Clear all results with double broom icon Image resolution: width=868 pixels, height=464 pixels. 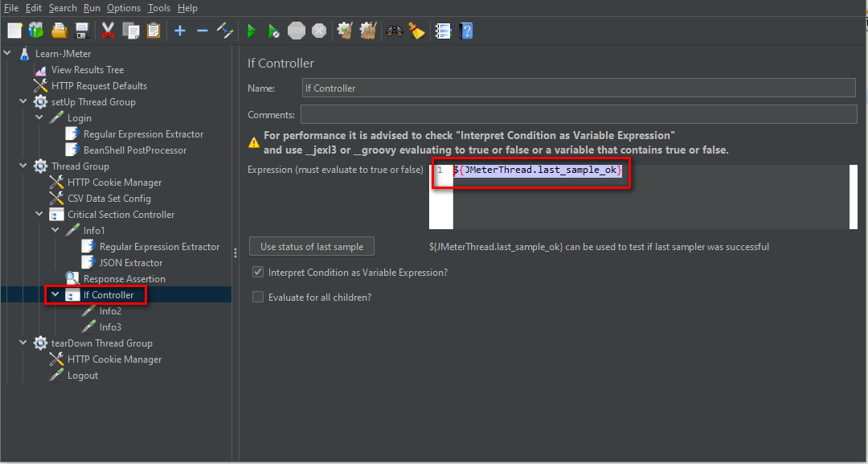point(368,31)
